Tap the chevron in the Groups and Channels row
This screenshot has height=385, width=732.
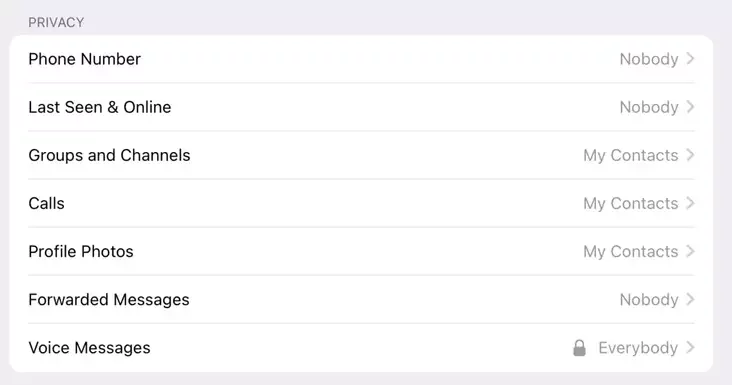690,155
